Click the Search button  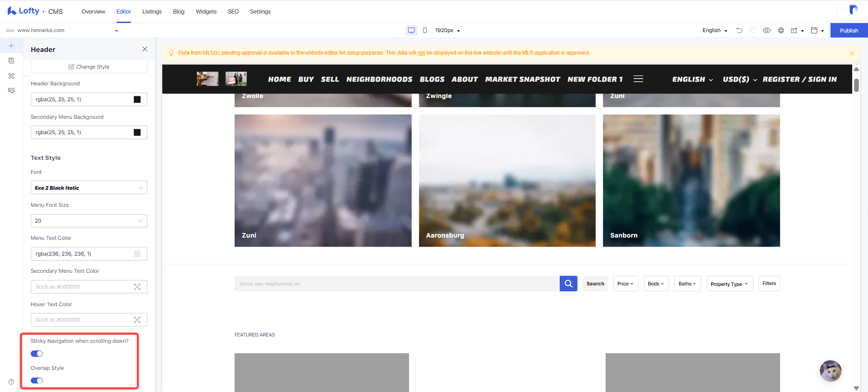(x=595, y=284)
